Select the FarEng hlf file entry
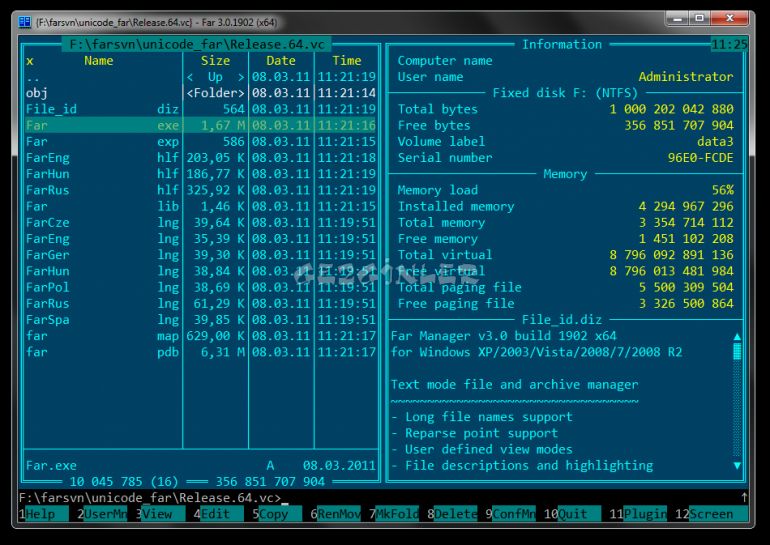The image size is (770, 545). point(48,157)
